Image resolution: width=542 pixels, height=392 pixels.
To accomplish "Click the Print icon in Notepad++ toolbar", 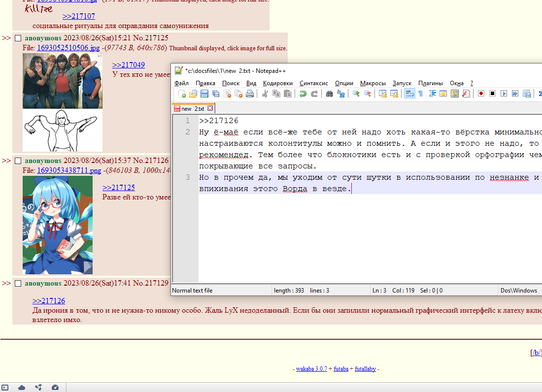I will point(250,94).
